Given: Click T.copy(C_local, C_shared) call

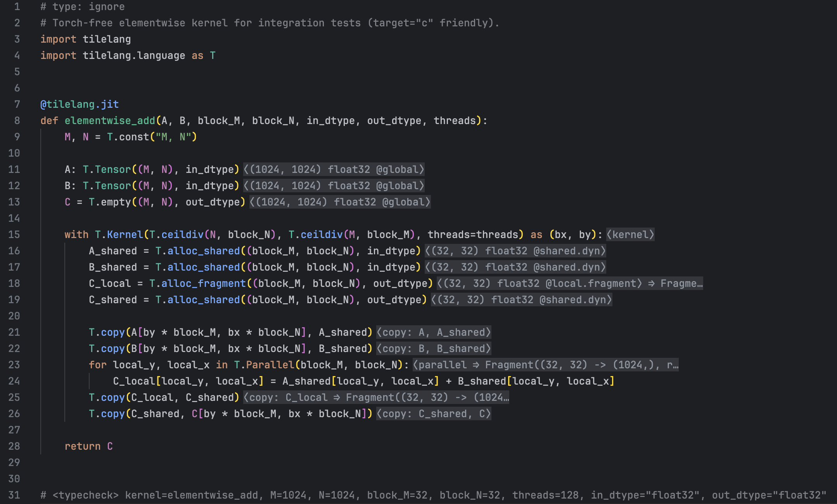Looking at the screenshot, I should coord(164,397).
